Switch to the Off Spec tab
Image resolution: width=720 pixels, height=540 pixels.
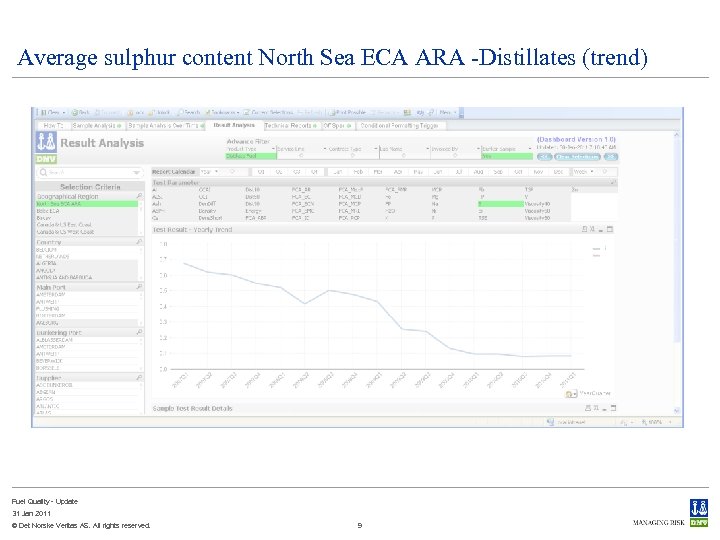(338, 125)
